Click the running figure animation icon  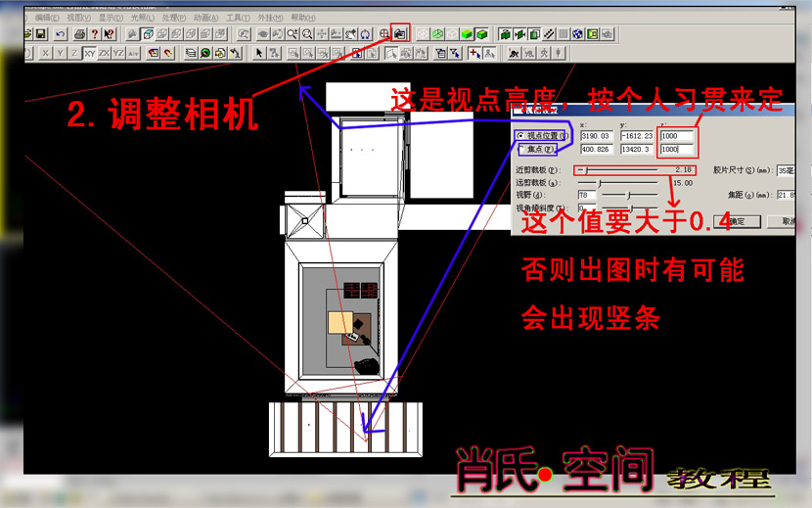(514, 53)
